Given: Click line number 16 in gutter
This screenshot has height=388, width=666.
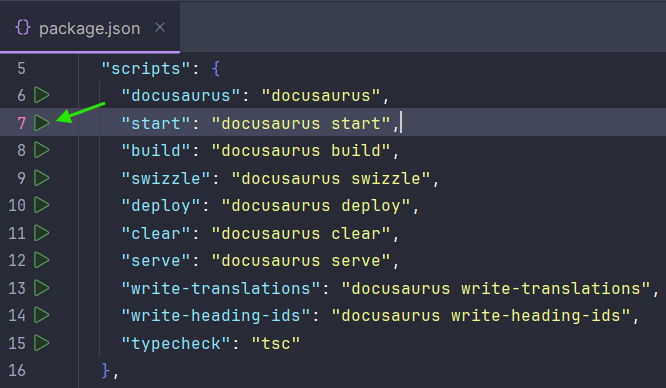Looking at the screenshot, I should (17, 371).
